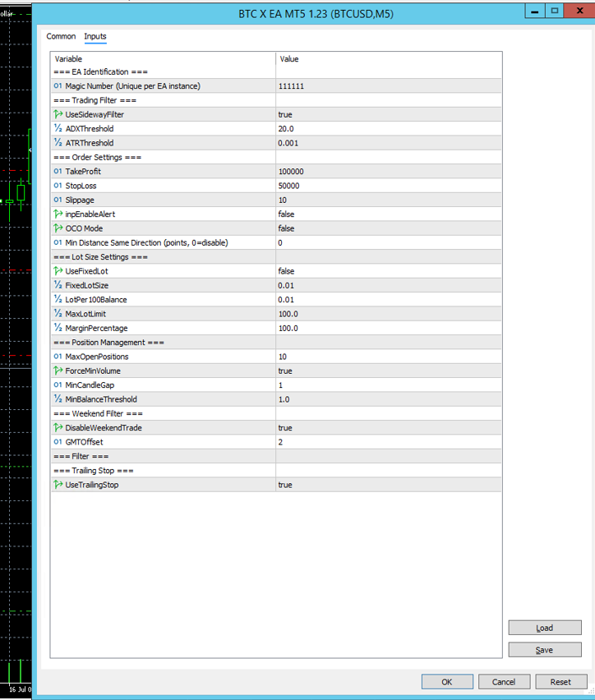Viewport: 595px width, 700px height.
Task: Click the double icon beside FixedLotSize
Action: [x=58, y=285]
